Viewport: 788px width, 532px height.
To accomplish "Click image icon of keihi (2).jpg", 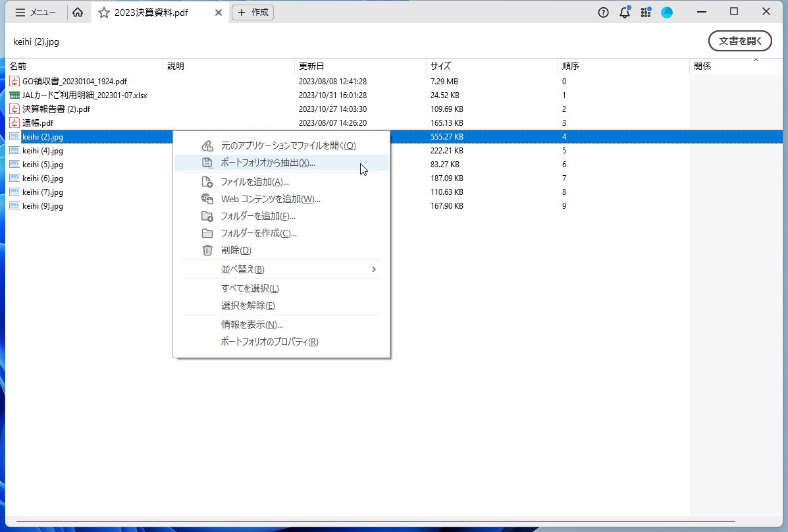I will click(14, 136).
